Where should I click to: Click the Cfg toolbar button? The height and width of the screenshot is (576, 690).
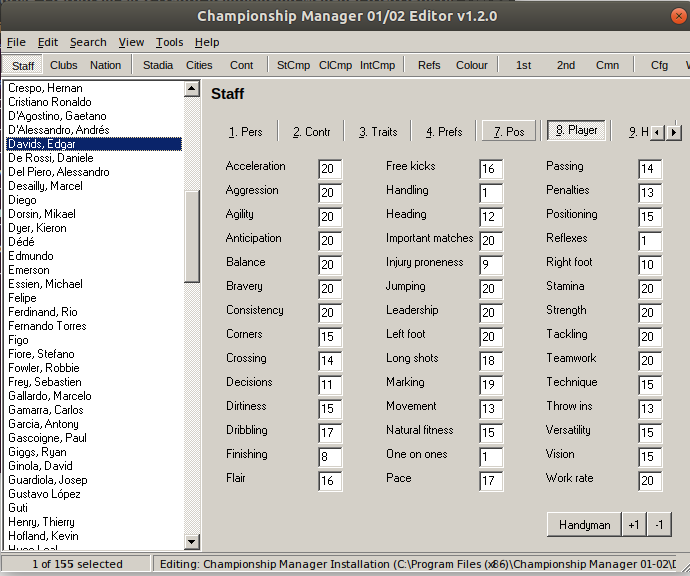tap(659, 65)
